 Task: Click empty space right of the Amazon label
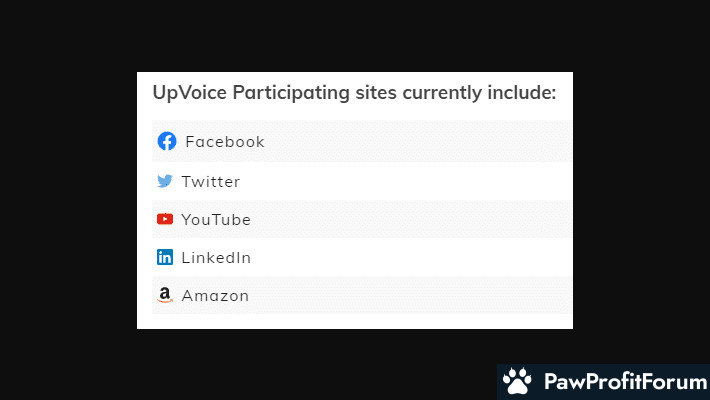coord(420,296)
